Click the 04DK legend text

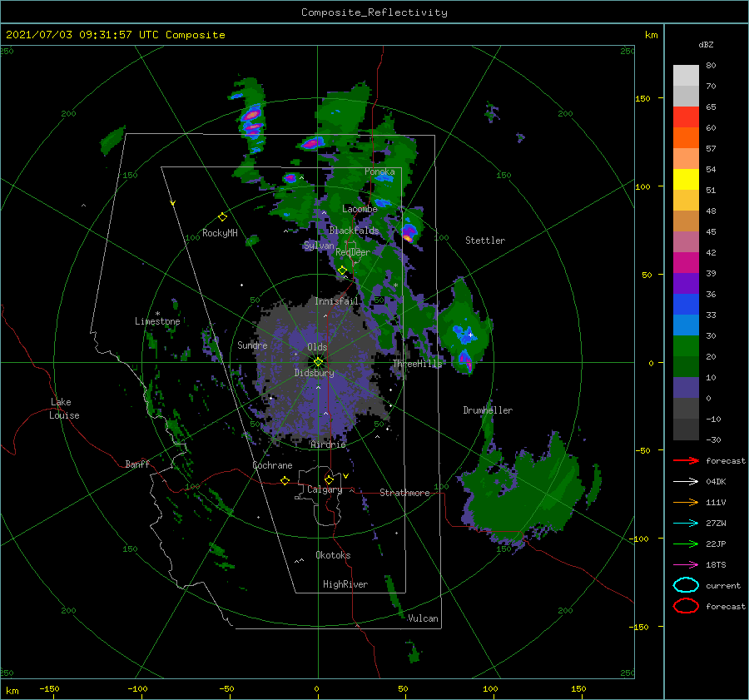716,482
